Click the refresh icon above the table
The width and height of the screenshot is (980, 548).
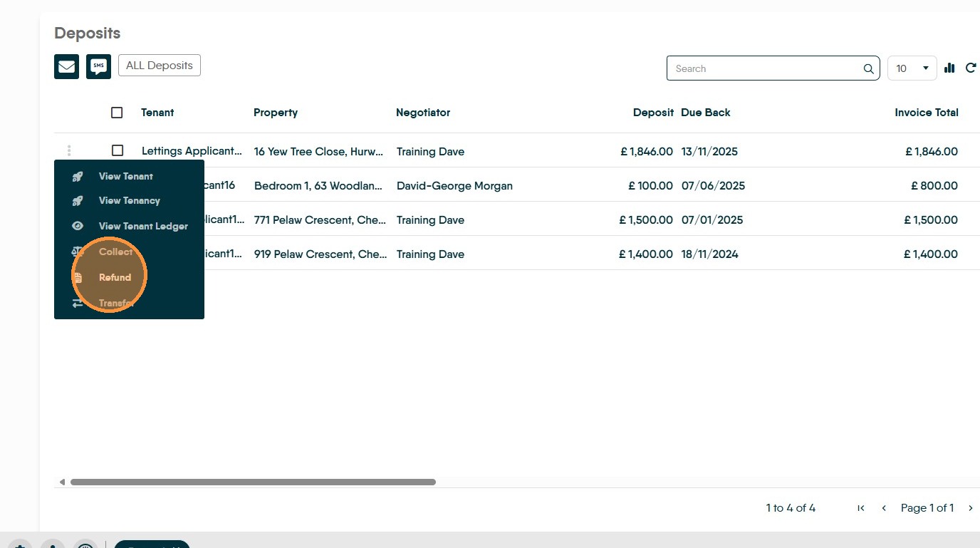970,68
